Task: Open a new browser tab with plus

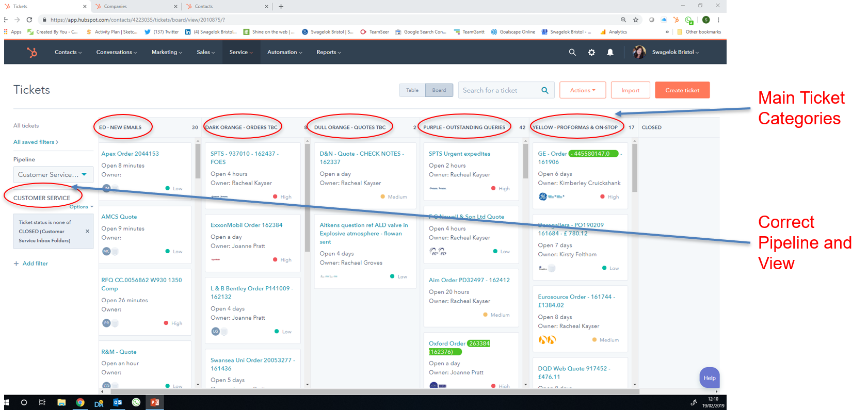Action: [x=281, y=6]
